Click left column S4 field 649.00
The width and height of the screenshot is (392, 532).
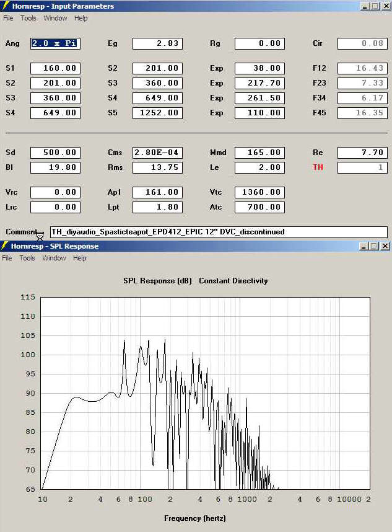tap(55, 113)
